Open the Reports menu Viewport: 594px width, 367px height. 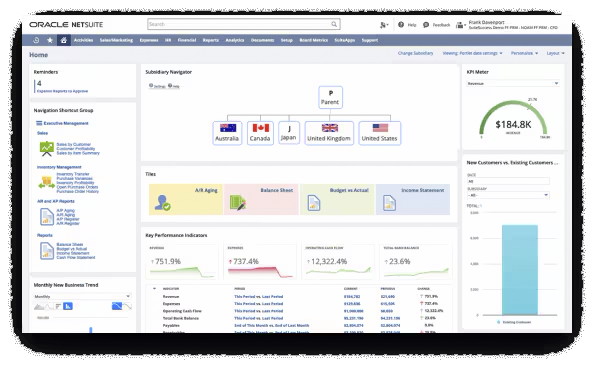tap(211, 40)
